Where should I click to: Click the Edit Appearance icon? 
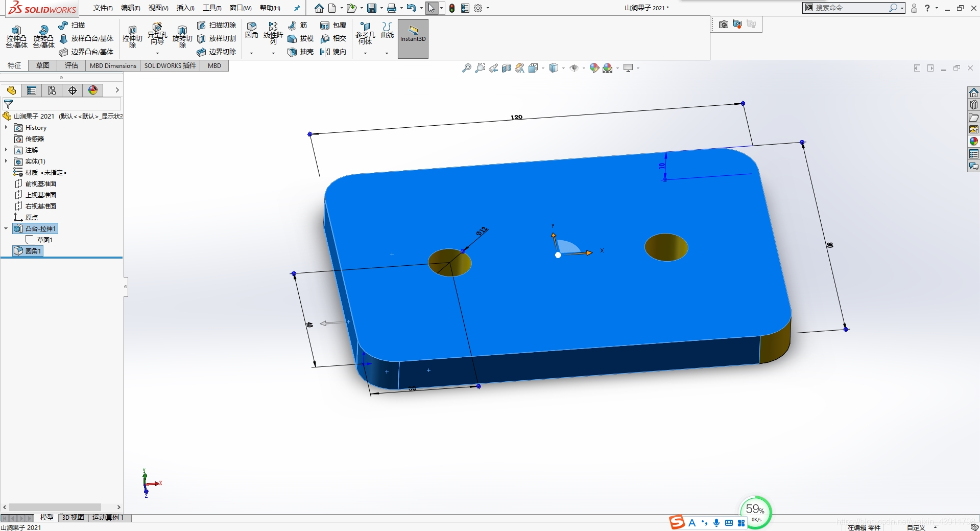(x=594, y=68)
